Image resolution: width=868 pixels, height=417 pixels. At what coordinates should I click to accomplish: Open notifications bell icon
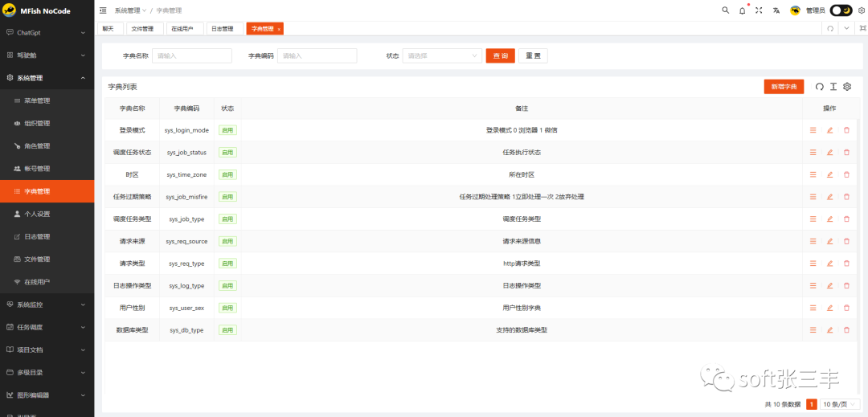click(743, 10)
